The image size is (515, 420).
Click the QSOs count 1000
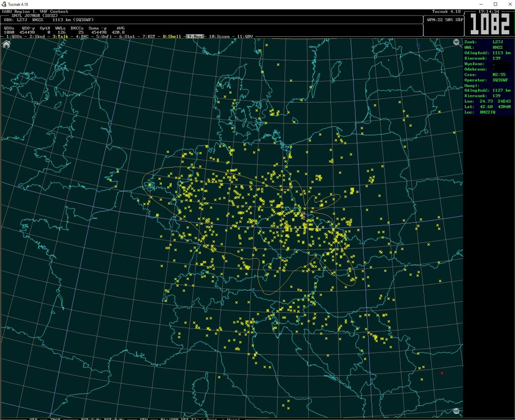pyautogui.click(x=9, y=32)
